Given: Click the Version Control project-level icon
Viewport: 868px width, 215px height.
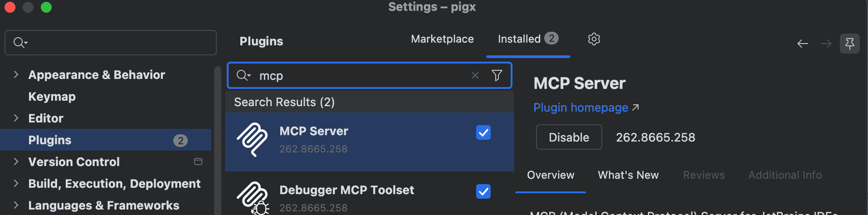Looking at the screenshot, I should (x=198, y=161).
